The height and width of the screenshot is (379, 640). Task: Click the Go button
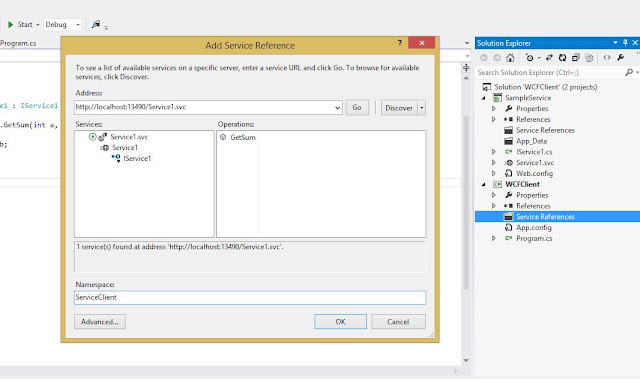coord(357,108)
